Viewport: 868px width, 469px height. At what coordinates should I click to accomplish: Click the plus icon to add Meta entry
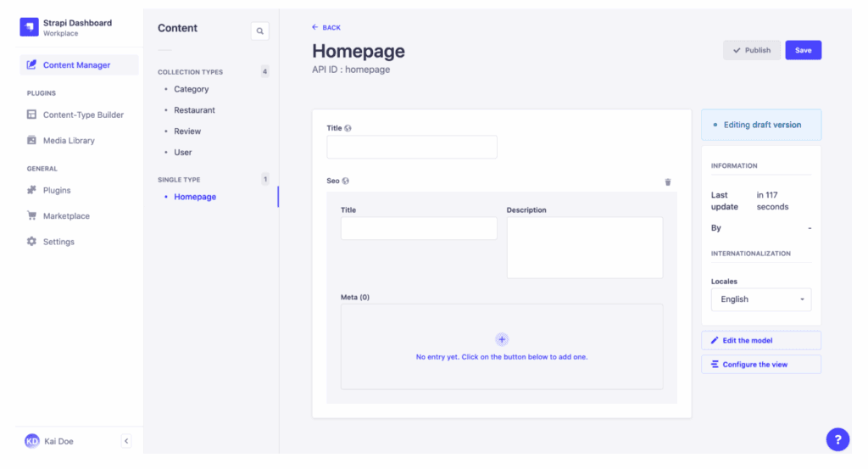pyautogui.click(x=502, y=339)
